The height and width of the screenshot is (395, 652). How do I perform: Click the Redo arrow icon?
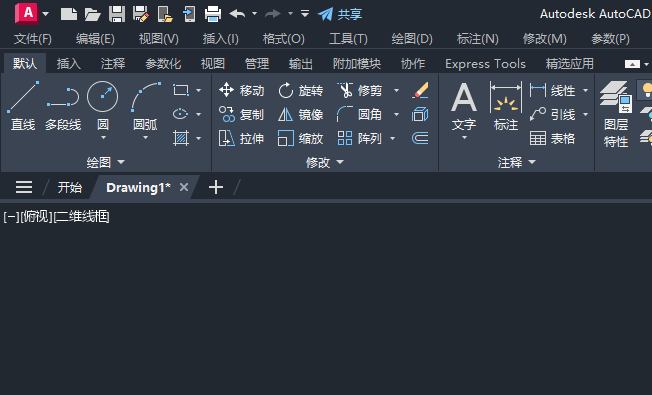pyautogui.click(x=273, y=14)
